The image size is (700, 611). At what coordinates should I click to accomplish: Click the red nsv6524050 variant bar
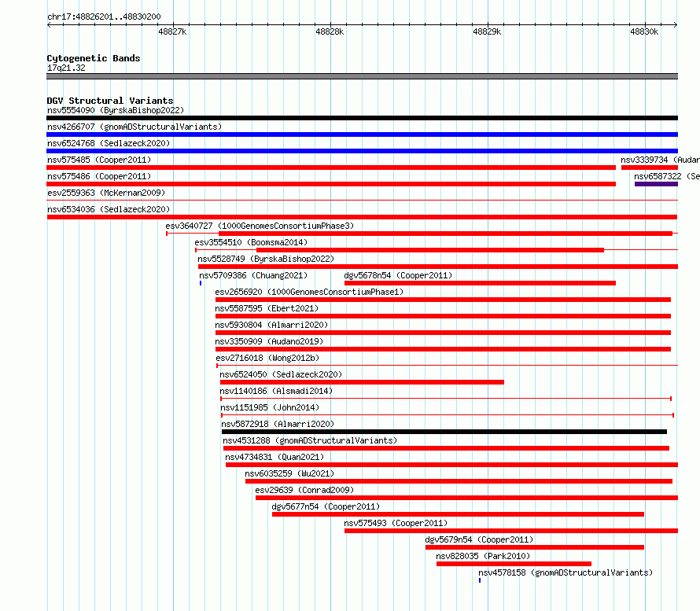[362, 382]
